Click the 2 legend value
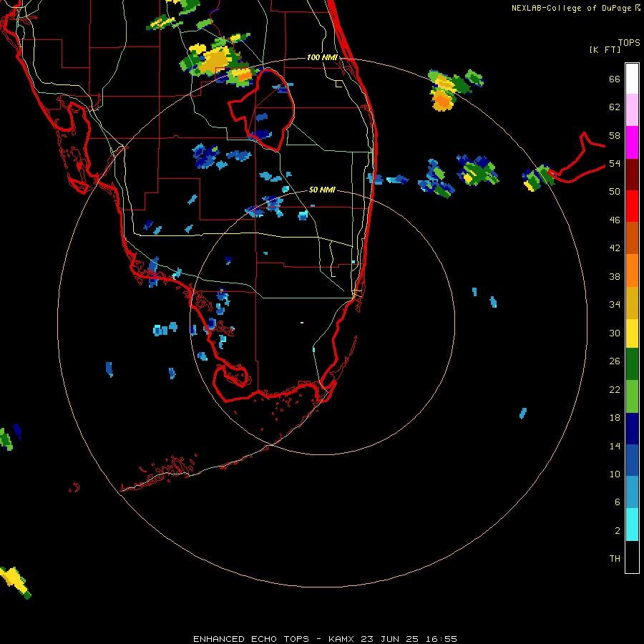The image size is (644, 644). [x=618, y=531]
